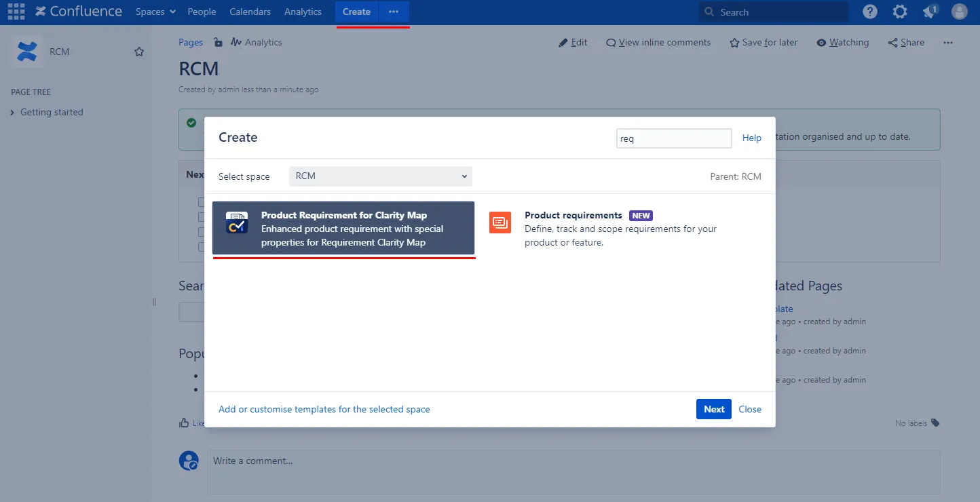Image resolution: width=980 pixels, height=502 pixels.
Task: Click the commenter avatar beside comment box
Action: click(x=189, y=461)
